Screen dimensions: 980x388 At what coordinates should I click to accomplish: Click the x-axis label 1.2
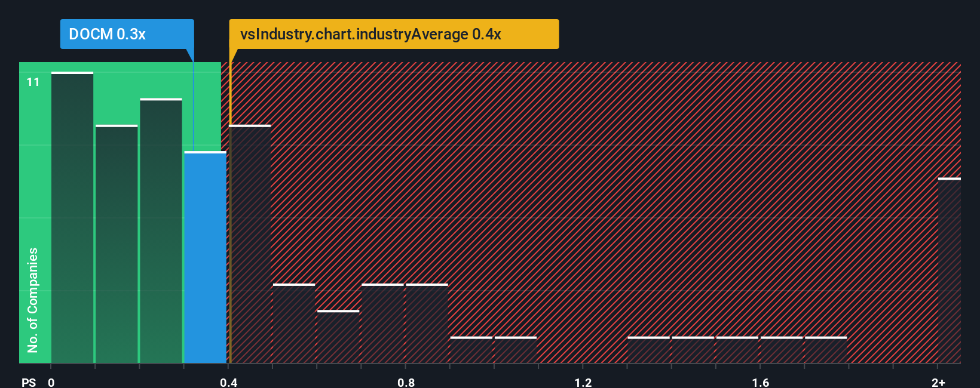coord(583,382)
